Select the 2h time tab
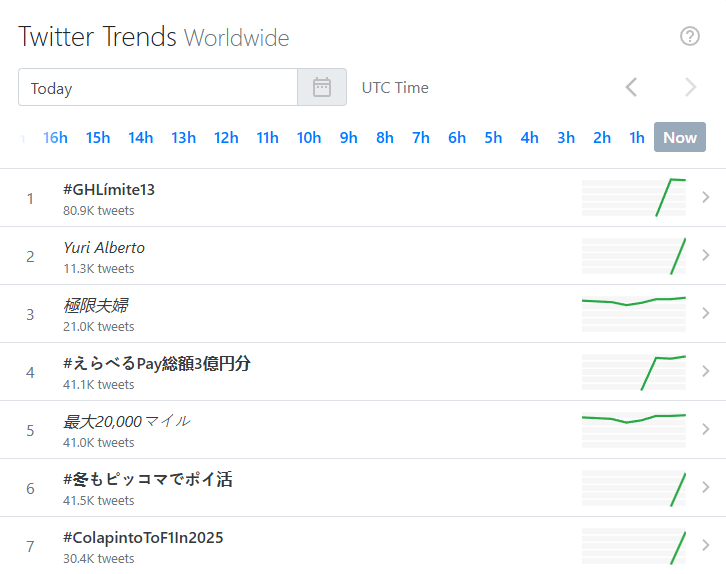Viewport: 726px width, 574px height. point(602,137)
